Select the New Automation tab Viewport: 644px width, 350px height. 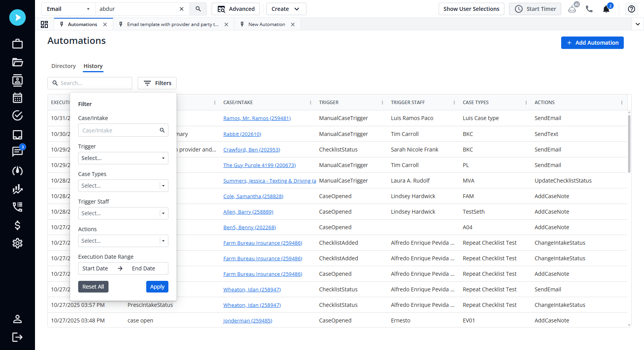[267, 24]
